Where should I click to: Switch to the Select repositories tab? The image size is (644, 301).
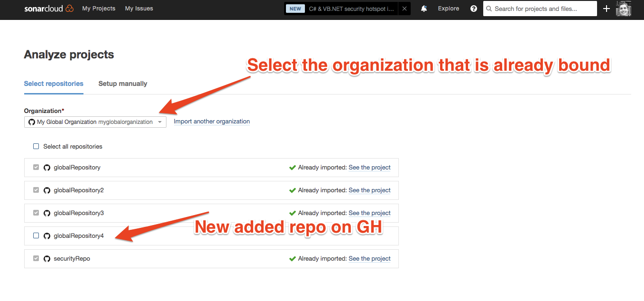tap(54, 84)
